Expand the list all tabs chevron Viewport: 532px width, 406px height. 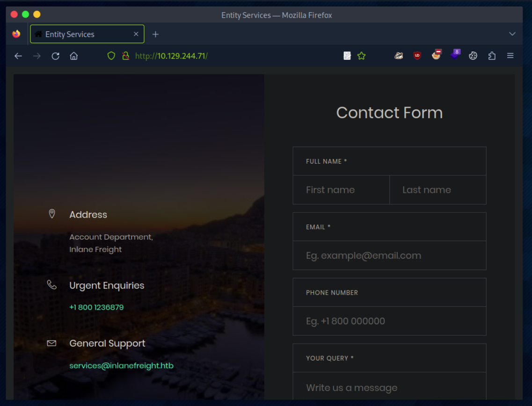[512, 34]
